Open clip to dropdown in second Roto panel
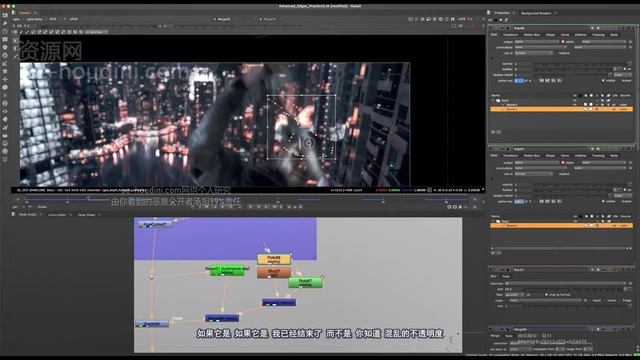This screenshot has width=640, height=360. tap(533, 174)
